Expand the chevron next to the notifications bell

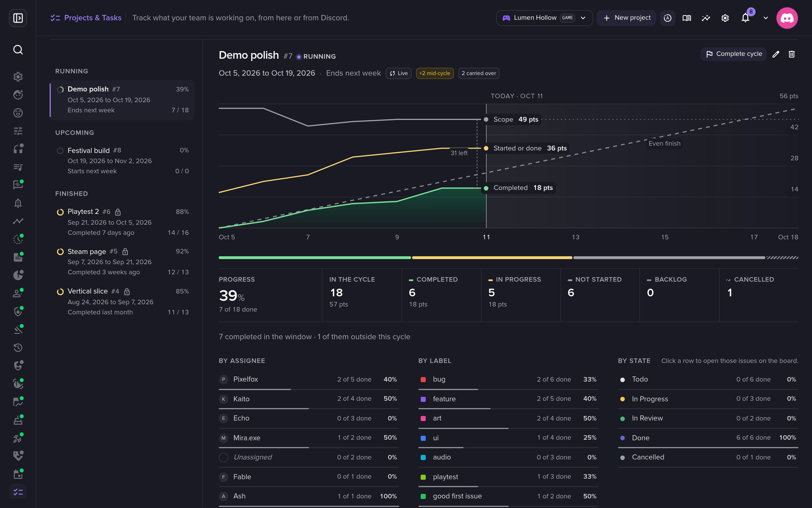tap(766, 18)
